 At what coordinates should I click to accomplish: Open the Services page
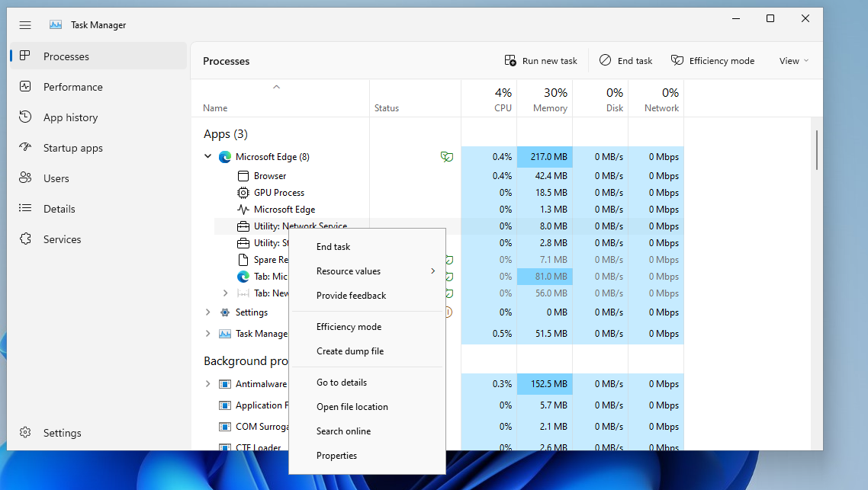point(98,239)
